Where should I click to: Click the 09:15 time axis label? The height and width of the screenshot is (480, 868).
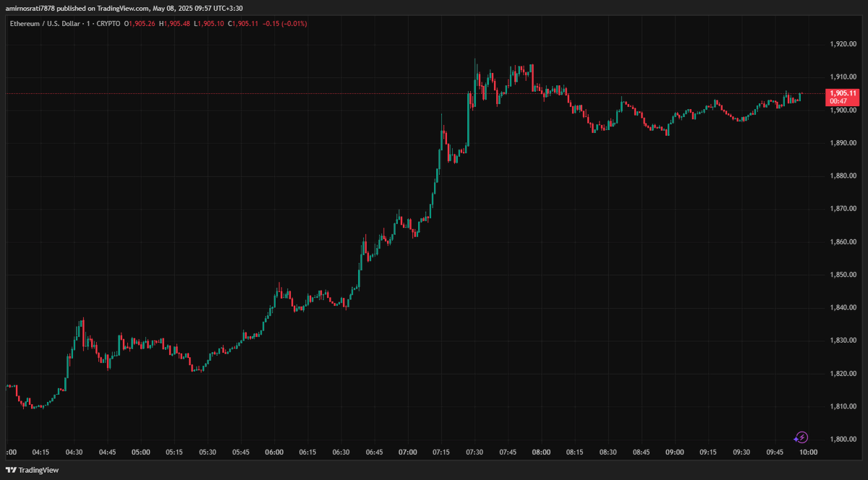pyautogui.click(x=708, y=452)
